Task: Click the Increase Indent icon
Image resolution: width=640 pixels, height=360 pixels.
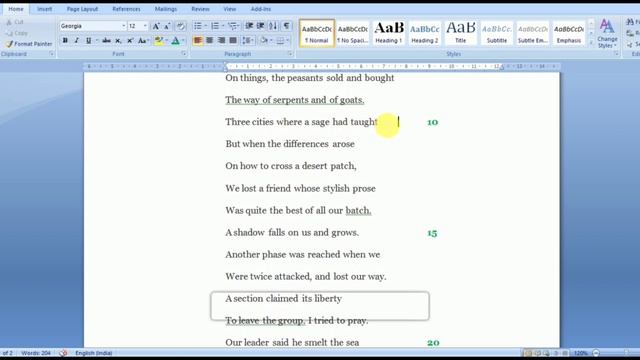Action: (260, 26)
